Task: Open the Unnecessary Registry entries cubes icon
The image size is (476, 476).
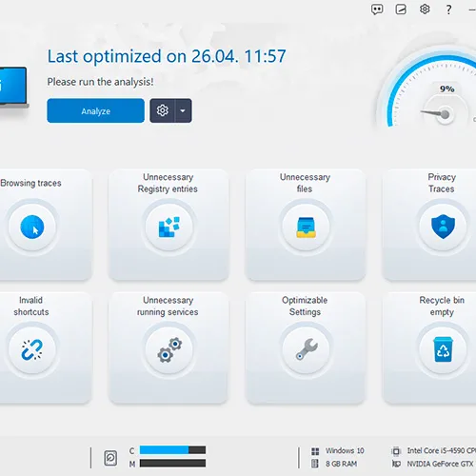Action: (169, 227)
